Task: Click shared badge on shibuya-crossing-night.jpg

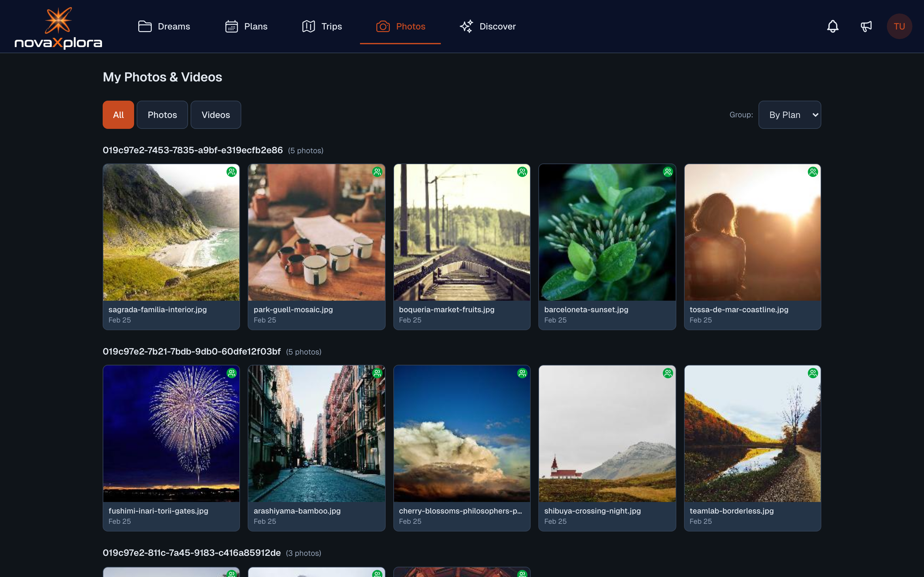Action: tap(667, 373)
